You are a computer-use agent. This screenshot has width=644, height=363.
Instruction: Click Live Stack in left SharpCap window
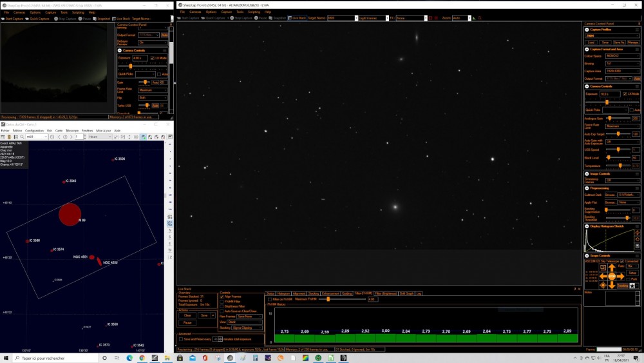point(121,19)
